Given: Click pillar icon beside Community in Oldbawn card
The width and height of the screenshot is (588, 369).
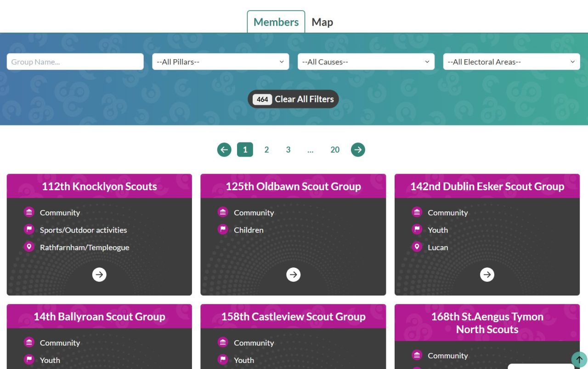Looking at the screenshot, I should (x=223, y=212).
